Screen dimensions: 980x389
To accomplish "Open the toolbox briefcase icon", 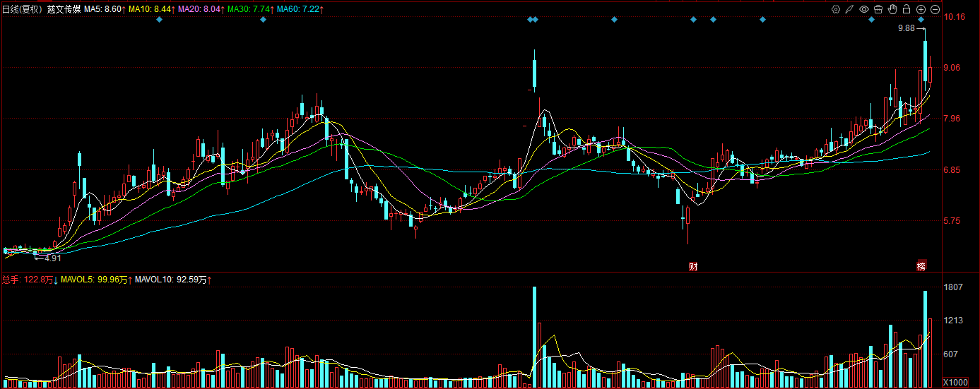I will (x=878, y=9).
